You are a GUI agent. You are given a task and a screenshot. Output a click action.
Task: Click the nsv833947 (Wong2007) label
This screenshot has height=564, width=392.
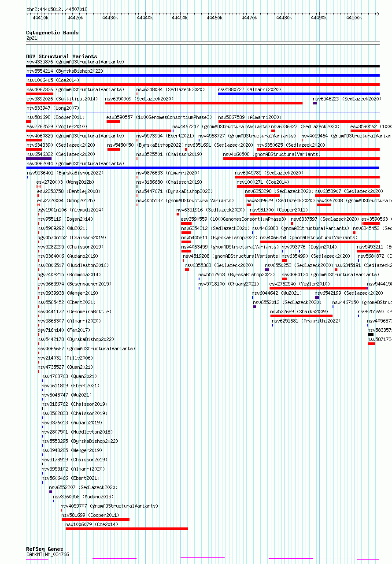[x=52, y=108]
